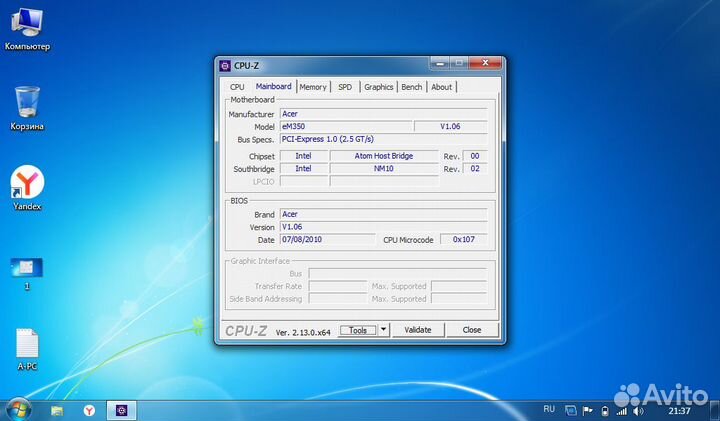Click the CPU-Z taskbar button

point(122,410)
